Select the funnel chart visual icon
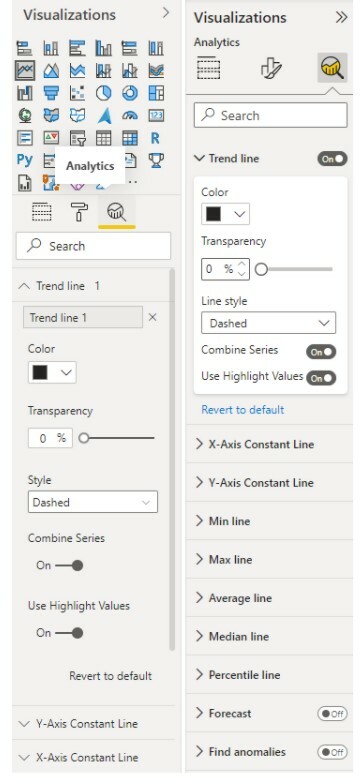Image resolution: width=362 pixels, height=784 pixels. (x=51, y=93)
